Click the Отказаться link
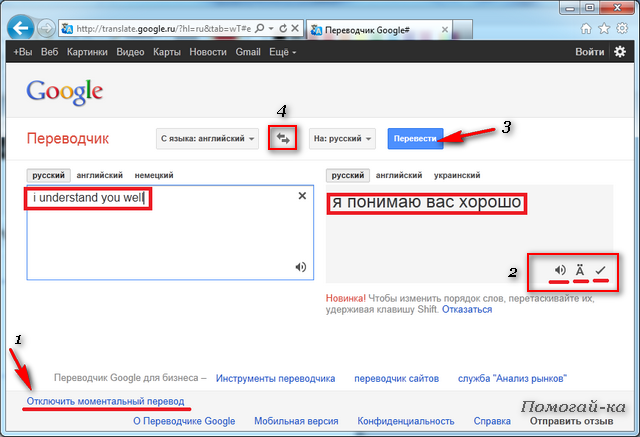This screenshot has height=437, width=640. 467,310
